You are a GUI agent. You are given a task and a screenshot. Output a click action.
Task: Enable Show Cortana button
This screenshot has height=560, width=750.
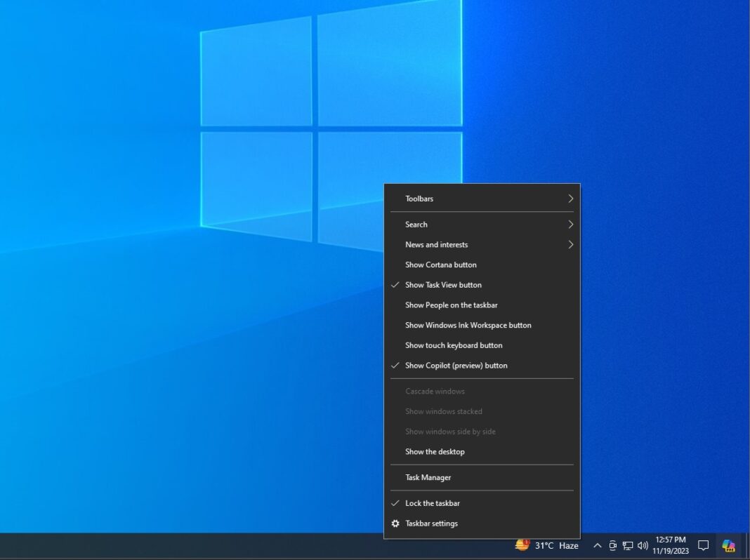point(440,265)
